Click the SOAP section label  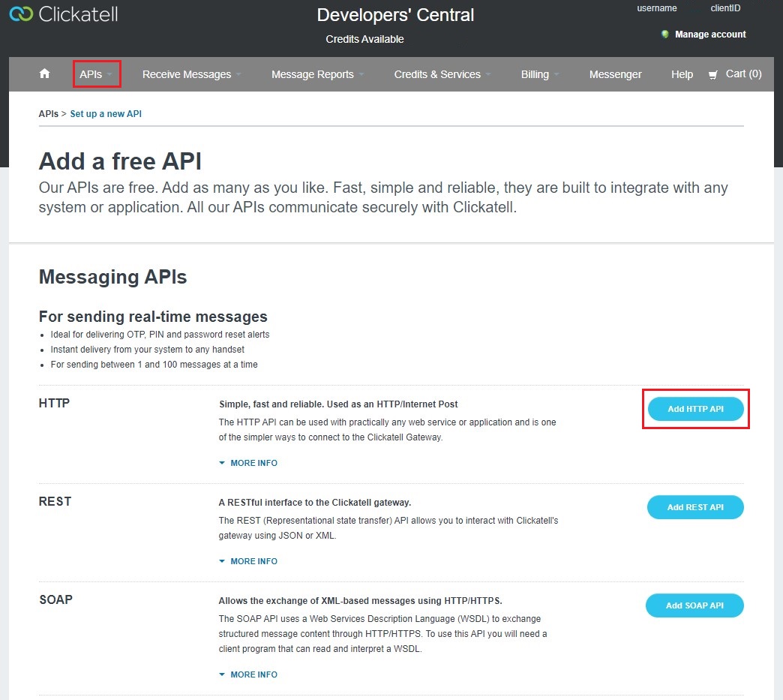tap(56, 599)
